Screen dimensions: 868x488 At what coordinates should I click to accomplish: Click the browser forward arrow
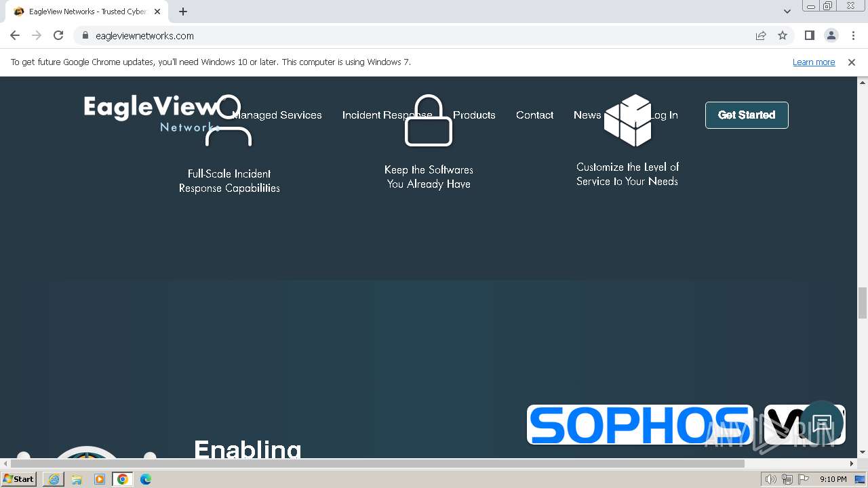coord(37,36)
